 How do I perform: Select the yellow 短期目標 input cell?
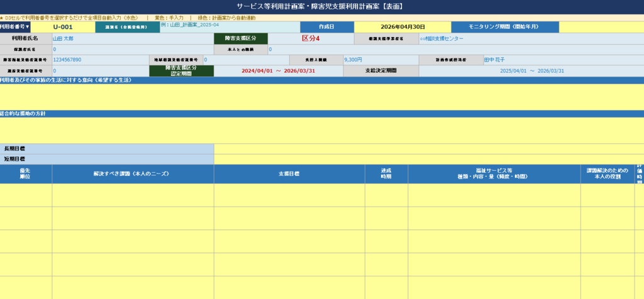tap(429, 159)
